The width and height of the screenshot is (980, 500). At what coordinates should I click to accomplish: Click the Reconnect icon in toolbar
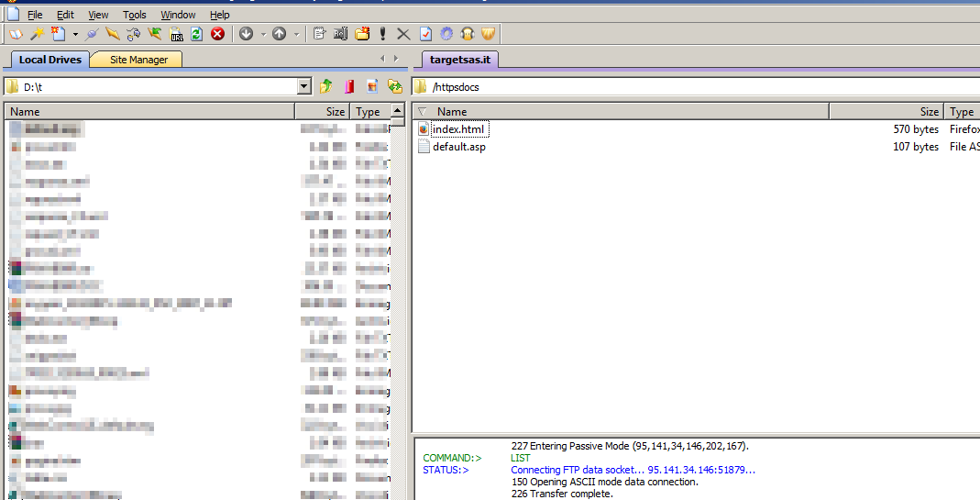coord(133,34)
